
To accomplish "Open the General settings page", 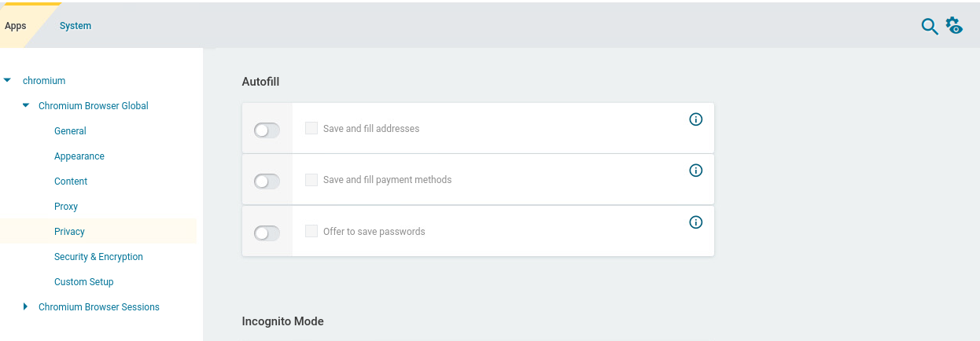I will 70,131.
